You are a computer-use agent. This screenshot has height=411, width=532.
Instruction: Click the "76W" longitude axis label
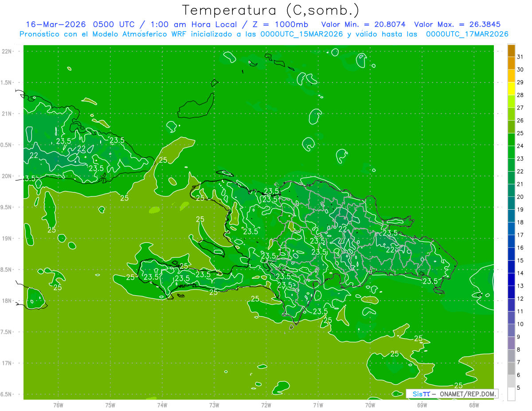point(58,405)
